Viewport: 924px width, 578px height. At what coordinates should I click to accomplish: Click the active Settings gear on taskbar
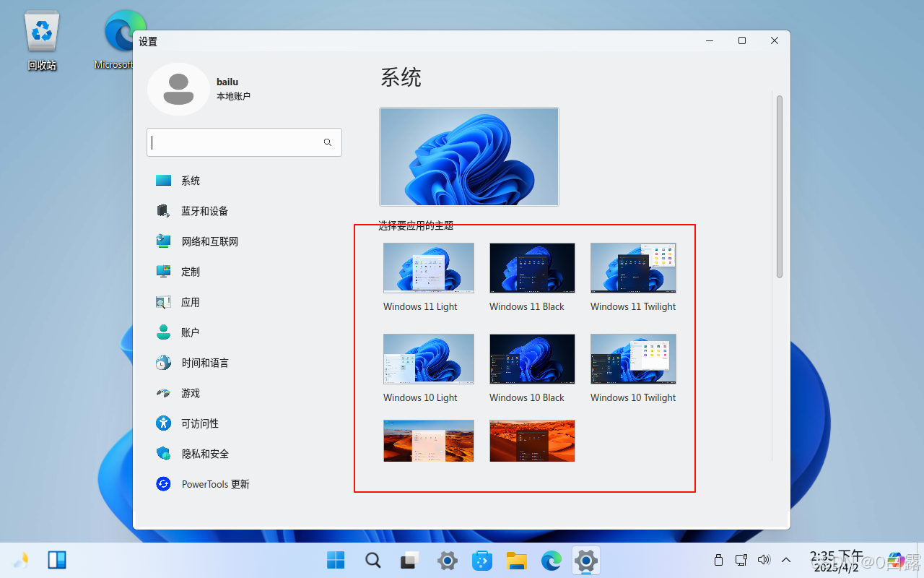586,560
